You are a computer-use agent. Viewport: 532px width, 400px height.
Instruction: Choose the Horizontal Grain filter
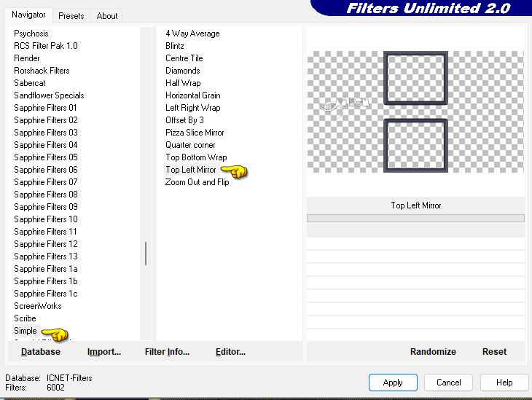(193, 95)
